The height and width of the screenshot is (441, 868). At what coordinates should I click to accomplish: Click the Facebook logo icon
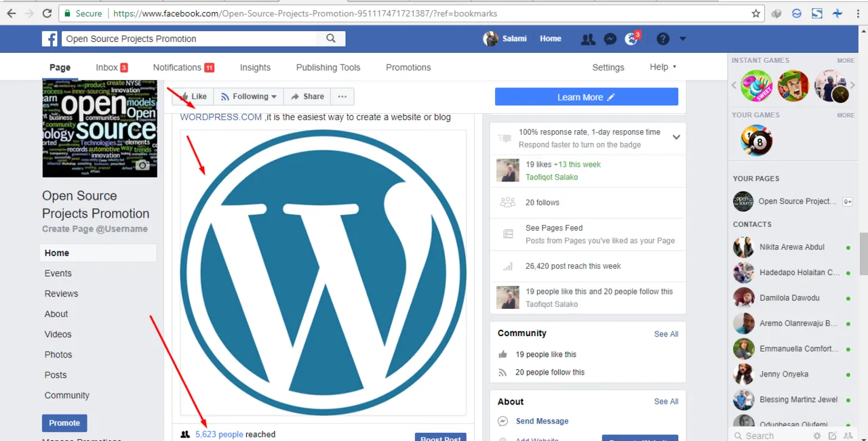click(x=50, y=39)
